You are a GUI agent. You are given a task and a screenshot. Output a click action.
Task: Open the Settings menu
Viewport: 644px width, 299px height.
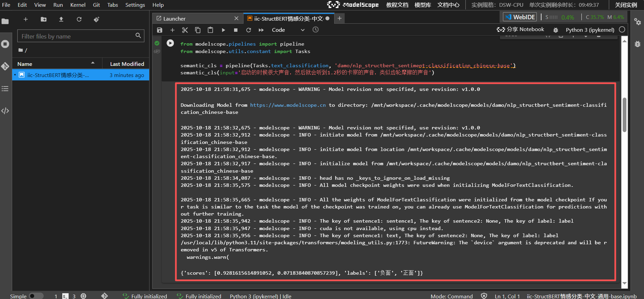135,5
